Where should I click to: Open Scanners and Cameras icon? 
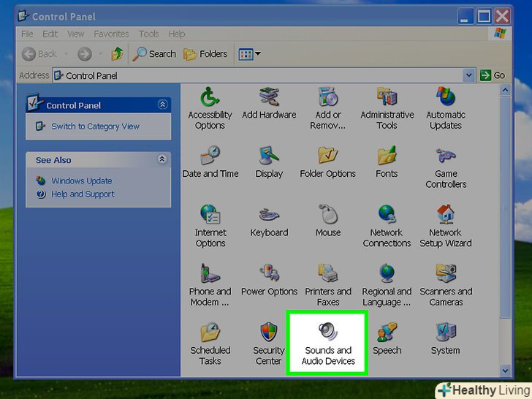(x=446, y=285)
